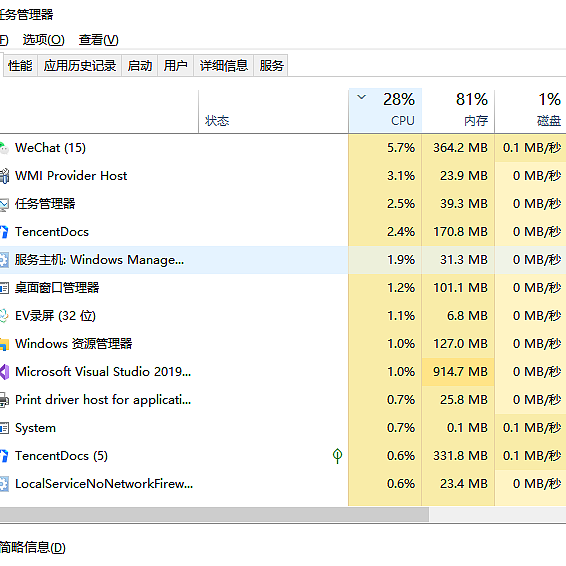This screenshot has width=566, height=566.
Task: Click WeChat's 0.1 MB/秒 disk cell
Action: coord(530,148)
